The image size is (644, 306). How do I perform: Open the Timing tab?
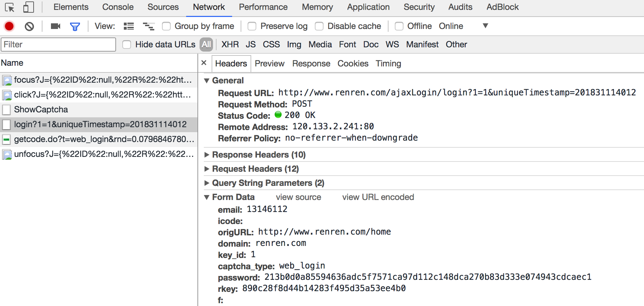tap(388, 64)
